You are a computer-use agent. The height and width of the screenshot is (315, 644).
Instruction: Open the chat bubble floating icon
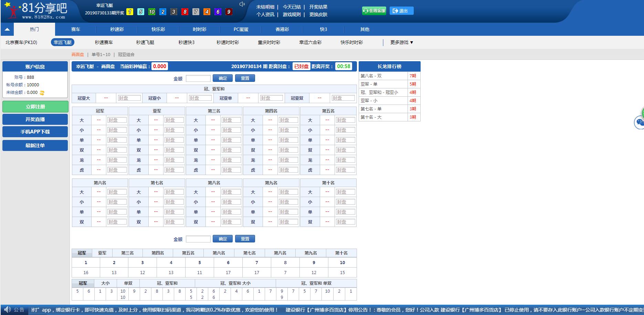click(x=640, y=122)
